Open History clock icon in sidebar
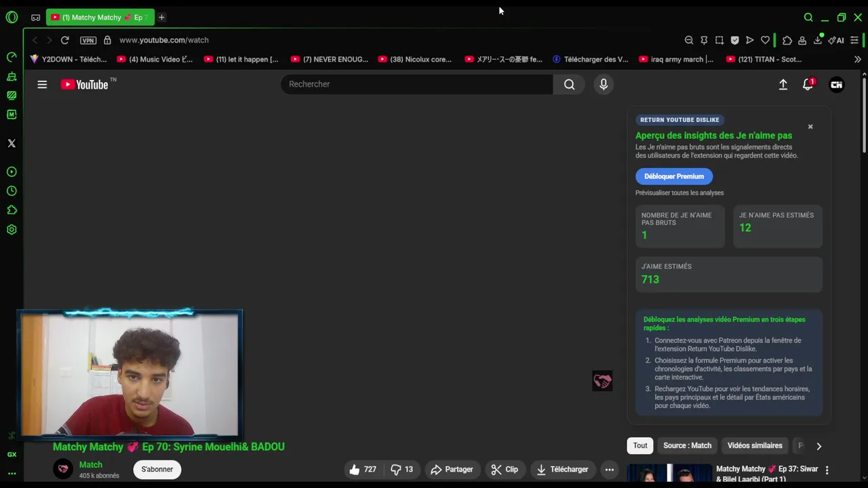The height and width of the screenshot is (488, 868). [x=12, y=191]
